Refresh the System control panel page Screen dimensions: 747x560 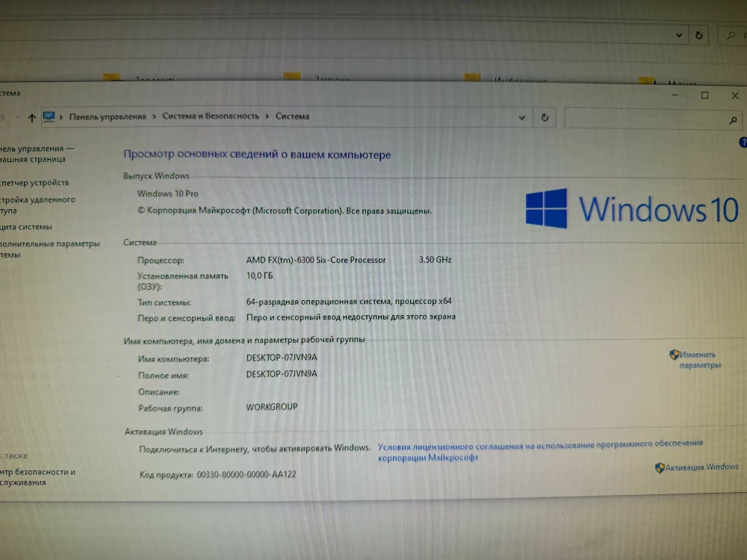pos(545,117)
